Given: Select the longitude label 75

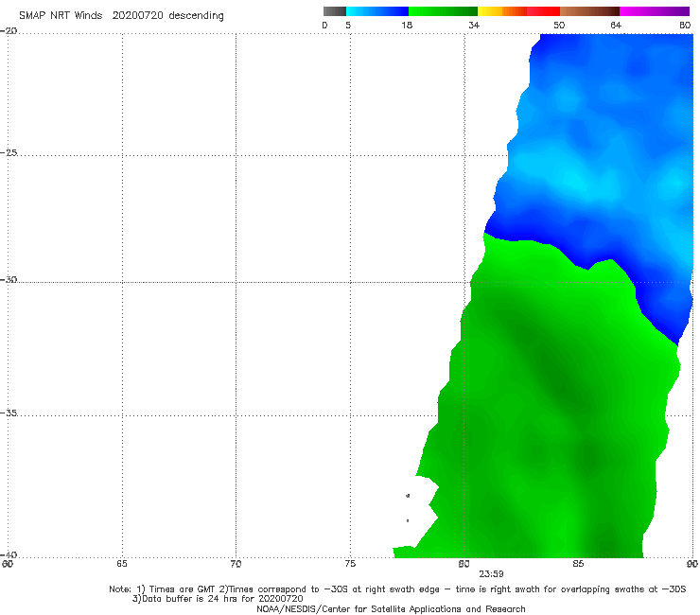Looking at the screenshot, I should tap(350, 564).
